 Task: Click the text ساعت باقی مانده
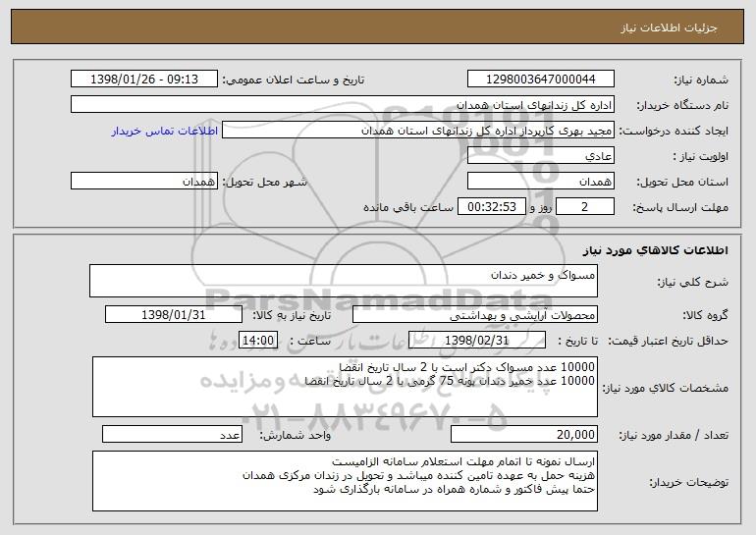407,208
